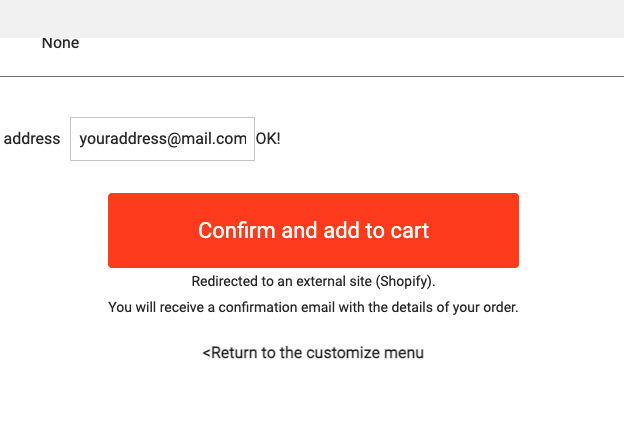
Task: Click the address field label
Action: [32, 139]
